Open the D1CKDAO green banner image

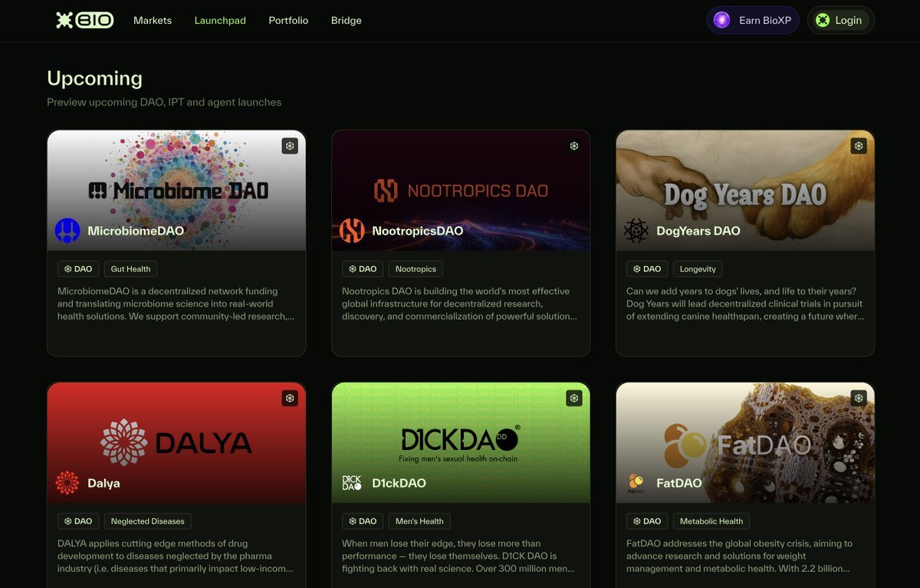[461, 442]
